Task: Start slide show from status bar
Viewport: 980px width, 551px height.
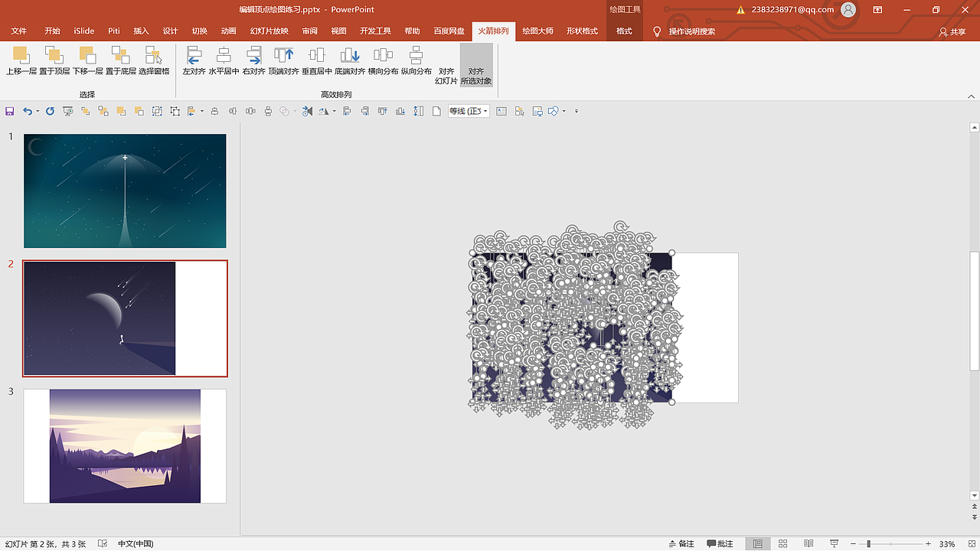Action: tap(834, 543)
